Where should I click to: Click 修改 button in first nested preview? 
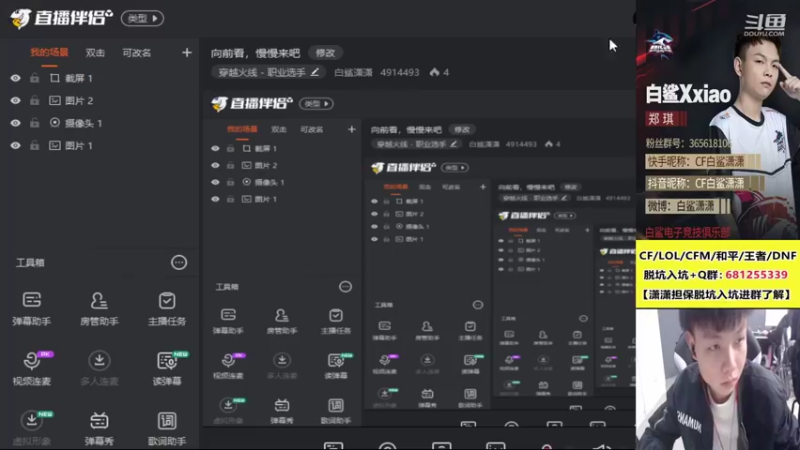462,130
